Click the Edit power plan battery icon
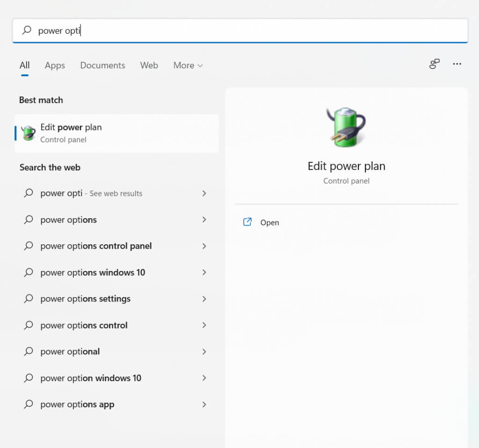The height and width of the screenshot is (448, 479). pos(29,133)
